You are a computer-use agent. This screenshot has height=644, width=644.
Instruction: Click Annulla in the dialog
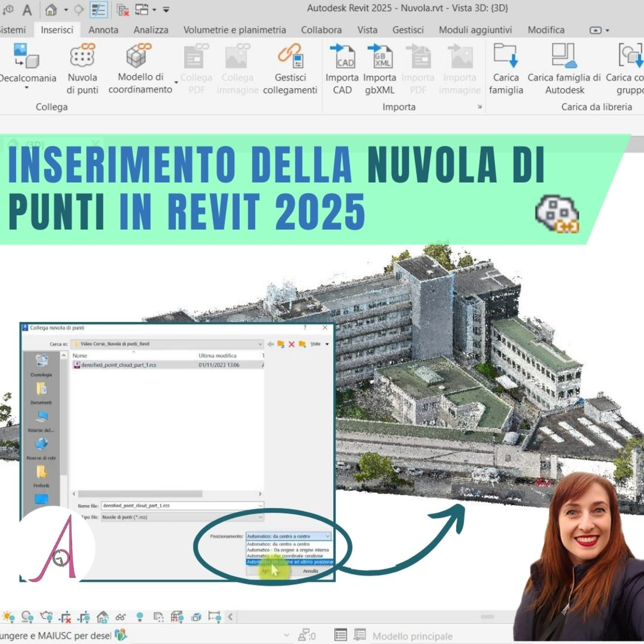[x=310, y=571]
